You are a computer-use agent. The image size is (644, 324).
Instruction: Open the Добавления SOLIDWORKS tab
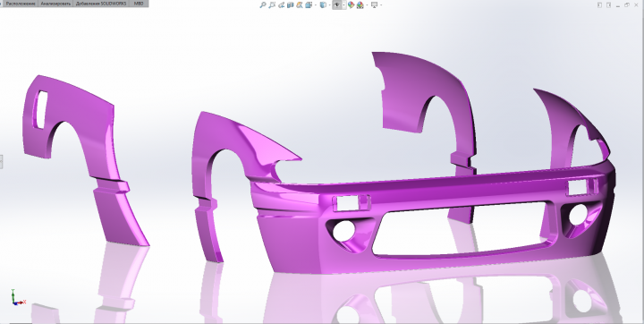pos(101,4)
